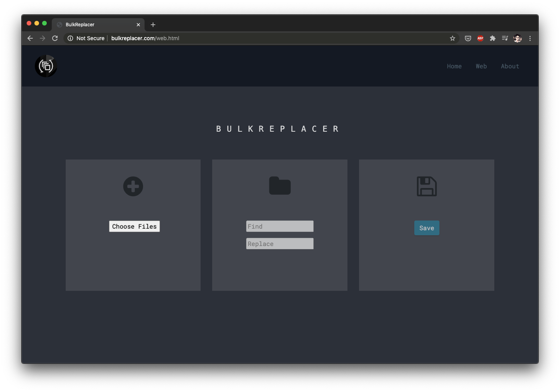
Task: Reload the page with refresh icon
Action: point(55,38)
